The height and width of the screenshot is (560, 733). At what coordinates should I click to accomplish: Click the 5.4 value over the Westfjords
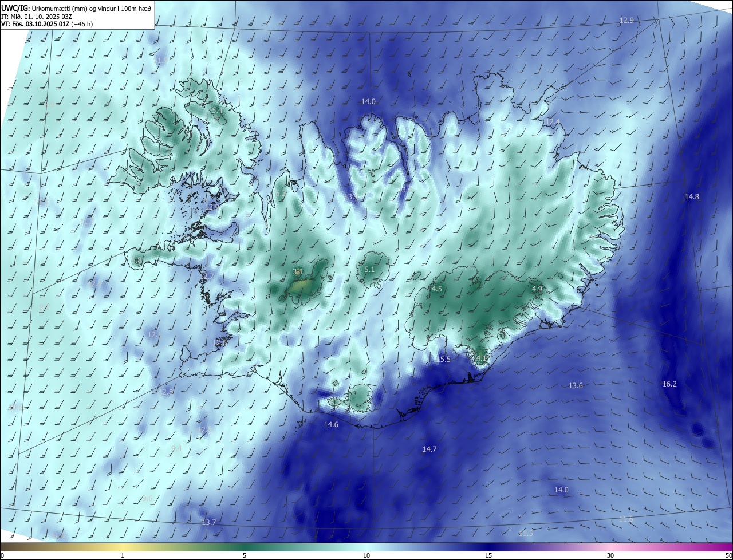pyautogui.click(x=216, y=110)
